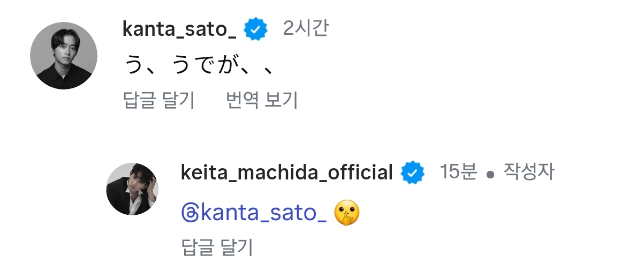Open keita_machida_official profile picture
Viewport: 644px width, 278px height.
click(x=132, y=189)
